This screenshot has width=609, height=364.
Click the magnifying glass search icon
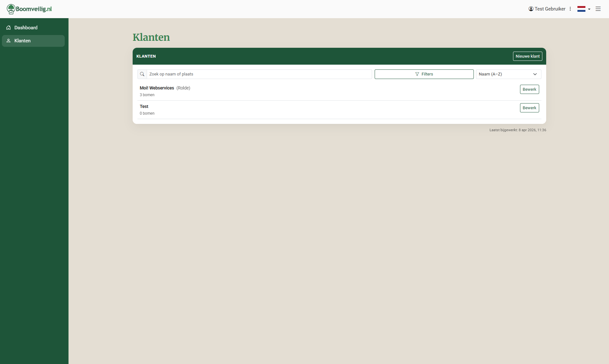pyautogui.click(x=142, y=74)
